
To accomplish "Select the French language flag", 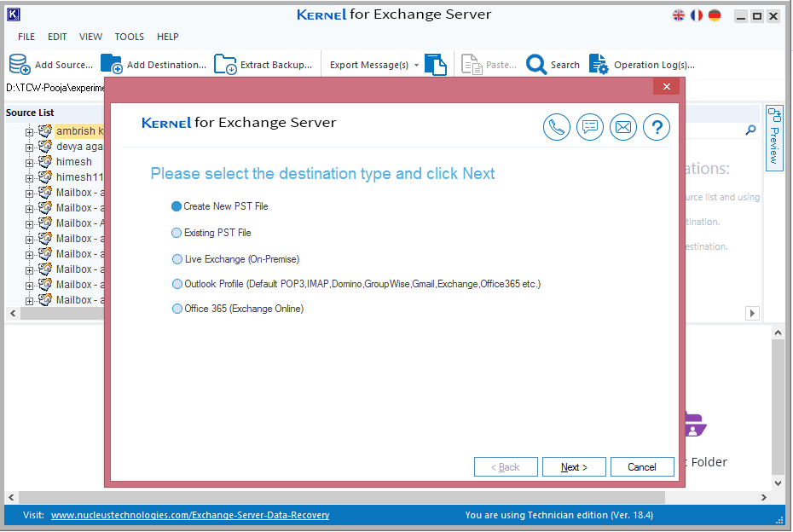I will click(697, 15).
